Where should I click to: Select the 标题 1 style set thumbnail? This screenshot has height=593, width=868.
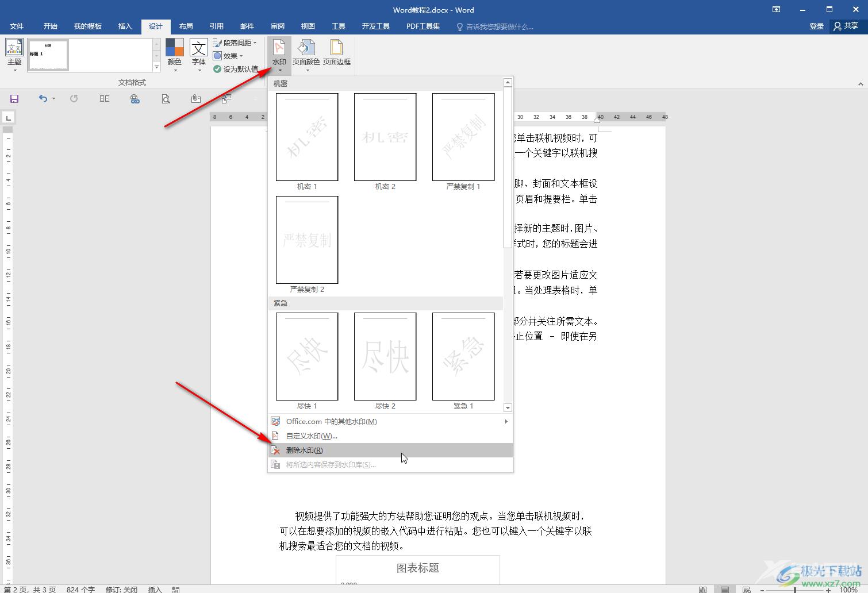pos(48,55)
